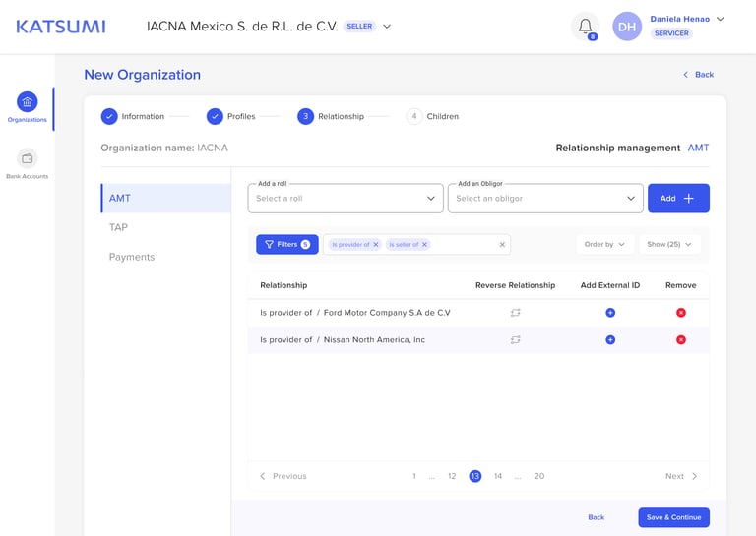
Task: Go to page 12
Action: pos(452,476)
